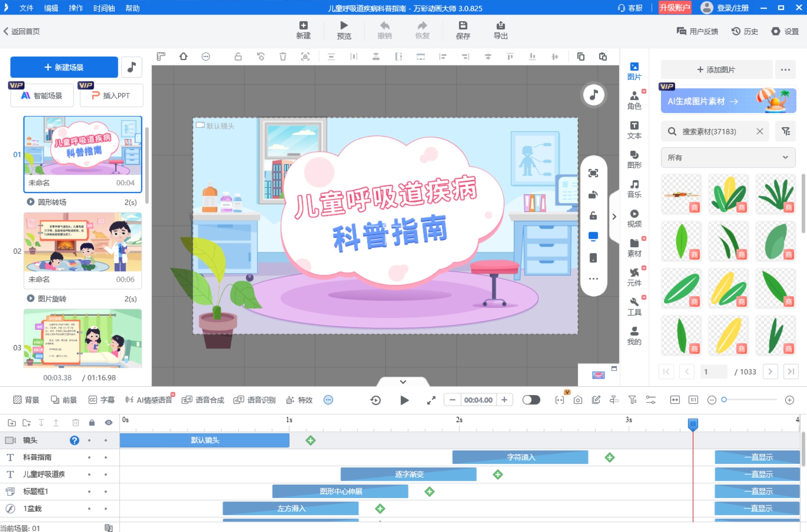Expand the side panel chevron next to canvas
This screenshot has height=532, width=807.
[614, 216]
